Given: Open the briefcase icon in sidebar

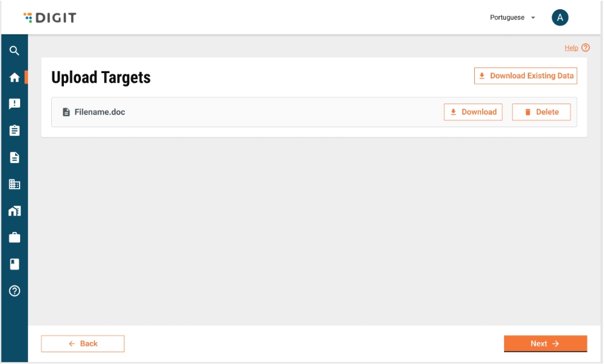Looking at the screenshot, I should point(15,237).
